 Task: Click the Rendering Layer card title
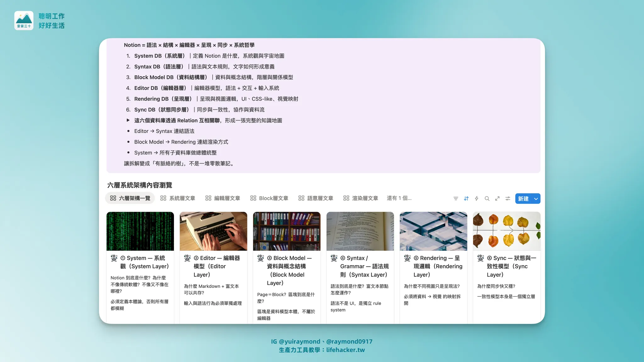coord(438,266)
